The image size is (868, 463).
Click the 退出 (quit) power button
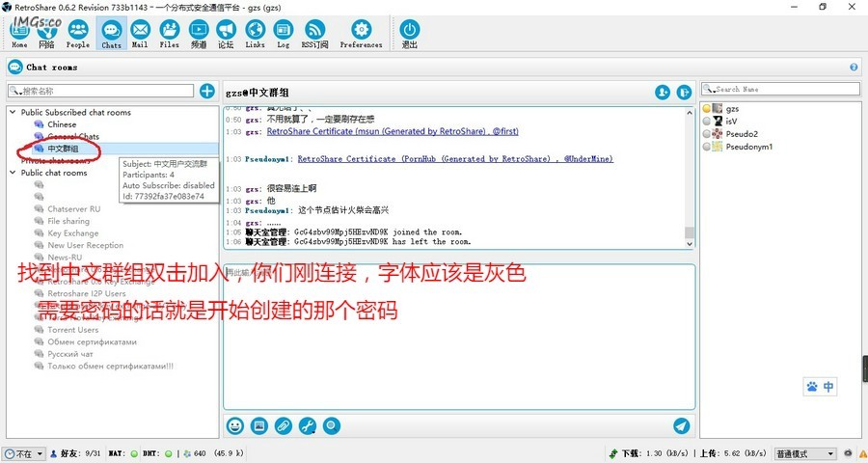click(410, 34)
